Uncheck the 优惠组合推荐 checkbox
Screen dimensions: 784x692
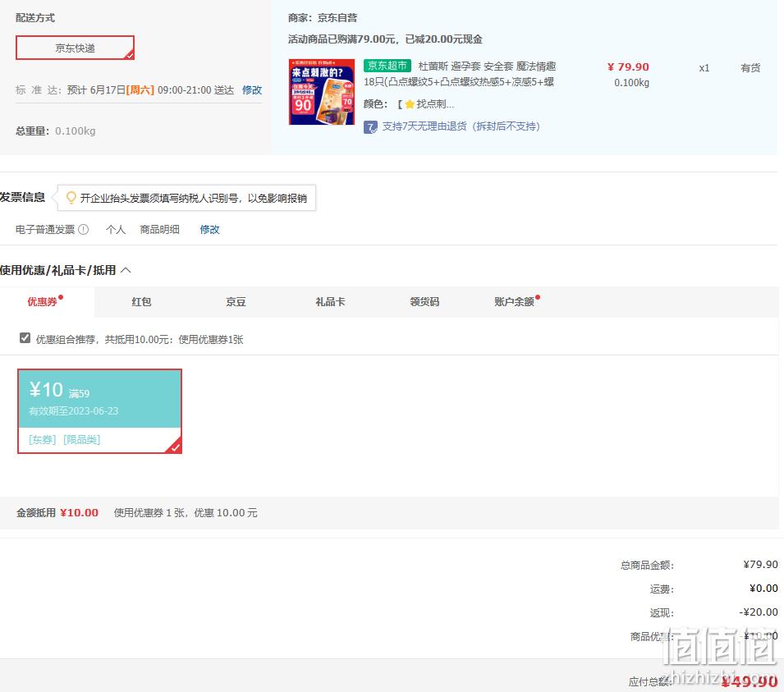[25, 338]
